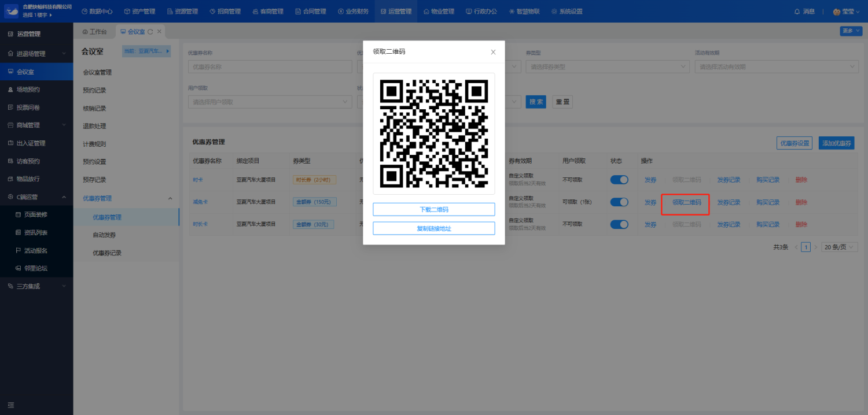The image size is (868, 415).
Task: Open 页面装修 in the sidebar
Action: click(36, 214)
